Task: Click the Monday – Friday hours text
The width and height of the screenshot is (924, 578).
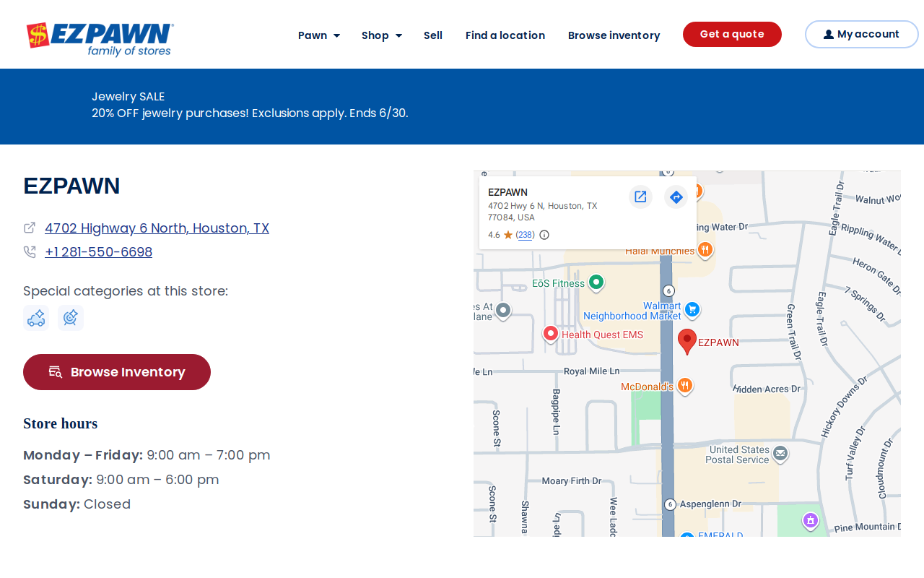Action: click(147, 455)
